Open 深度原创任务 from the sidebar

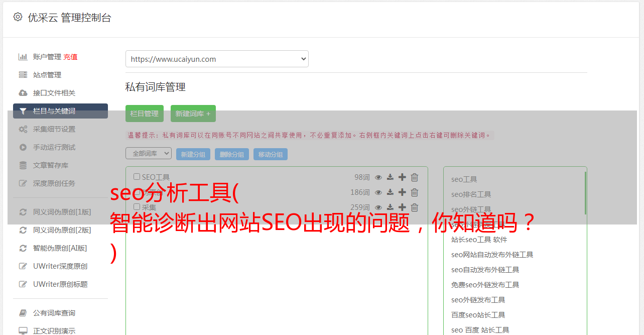click(54, 183)
